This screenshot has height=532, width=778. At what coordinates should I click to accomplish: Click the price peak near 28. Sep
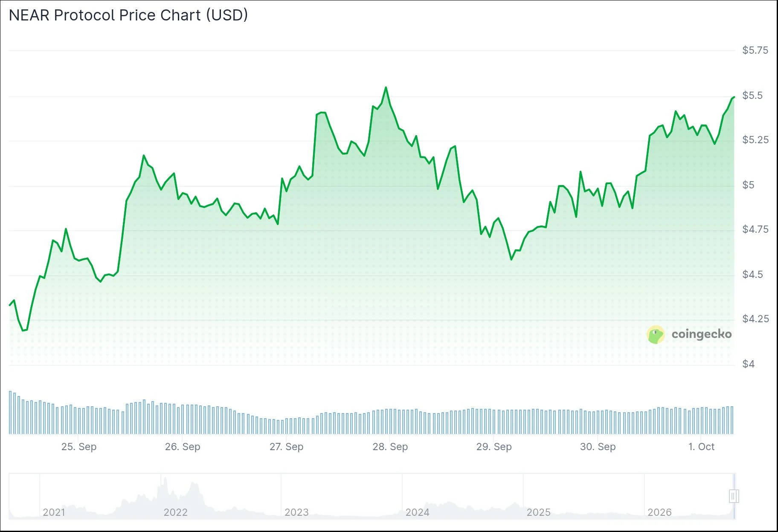coord(386,88)
